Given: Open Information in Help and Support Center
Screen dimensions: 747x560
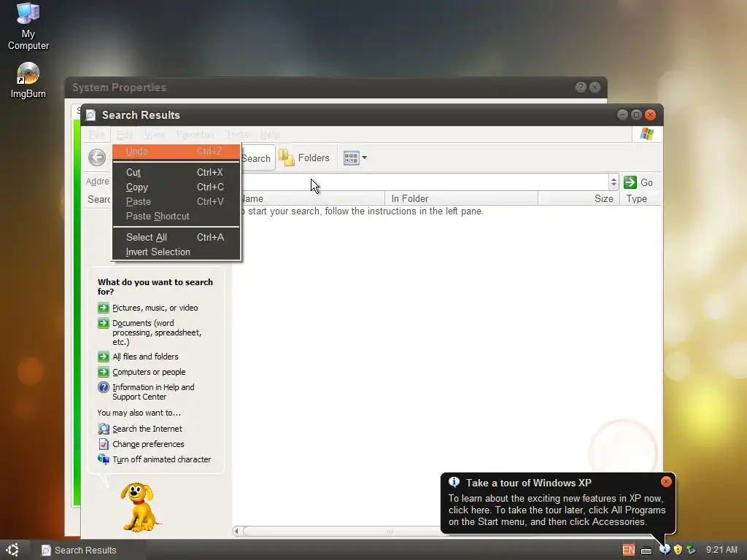Looking at the screenshot, I should [153, 392].
